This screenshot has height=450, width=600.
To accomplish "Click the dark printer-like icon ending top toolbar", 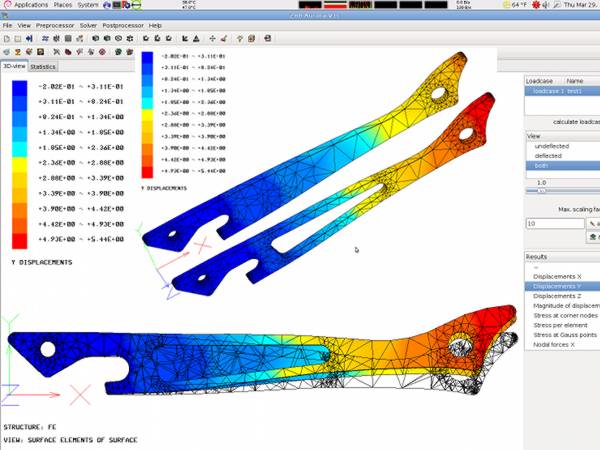I will tap(267, 38).
